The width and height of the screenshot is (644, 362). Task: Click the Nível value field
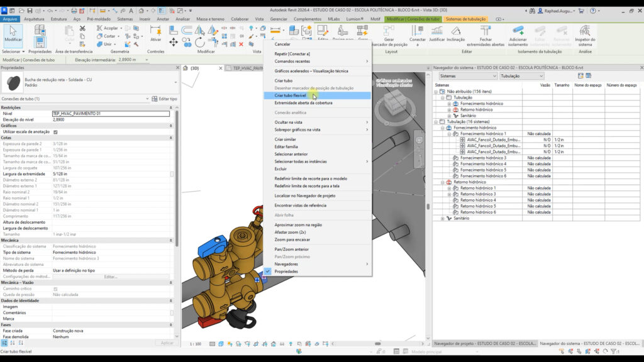pyautogui.click(x=111, y=114)
